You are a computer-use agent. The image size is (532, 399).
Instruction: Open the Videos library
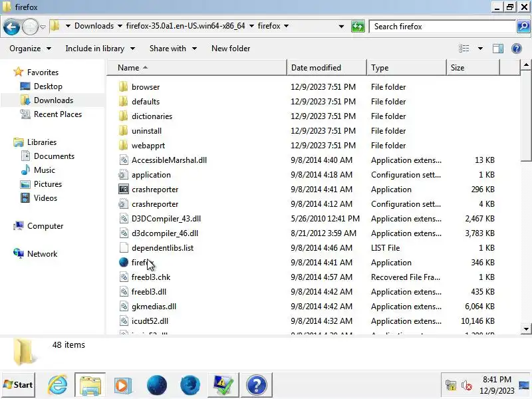pyautogui.click(x=45, y=198)
